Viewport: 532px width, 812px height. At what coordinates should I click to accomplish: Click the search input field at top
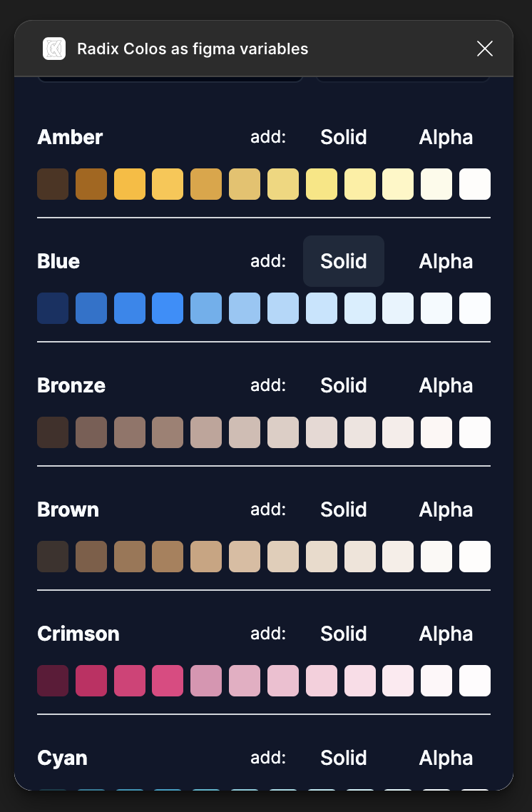pyautogui.click(x=170, y=78)
